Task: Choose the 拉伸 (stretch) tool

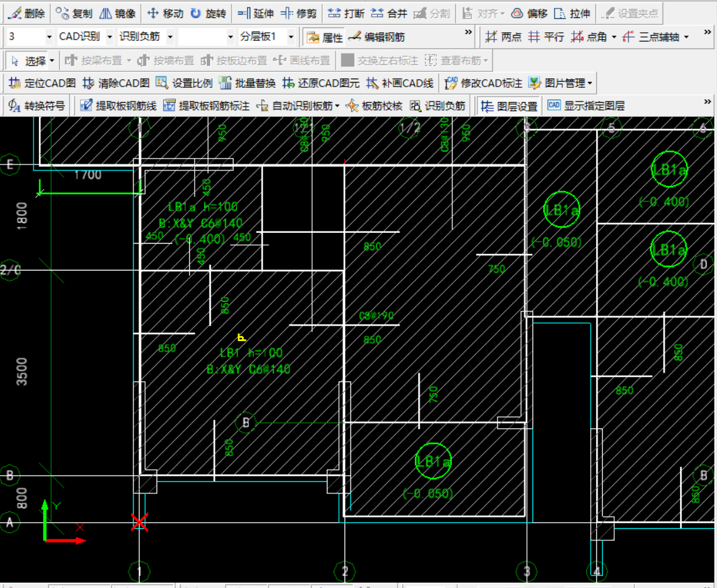Action: point(571,13)
